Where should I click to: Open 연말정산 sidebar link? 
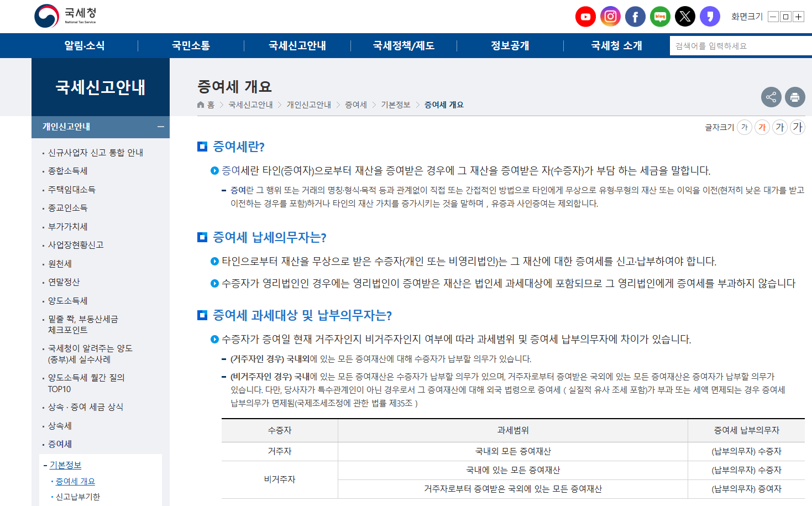(x=64, y=282)
